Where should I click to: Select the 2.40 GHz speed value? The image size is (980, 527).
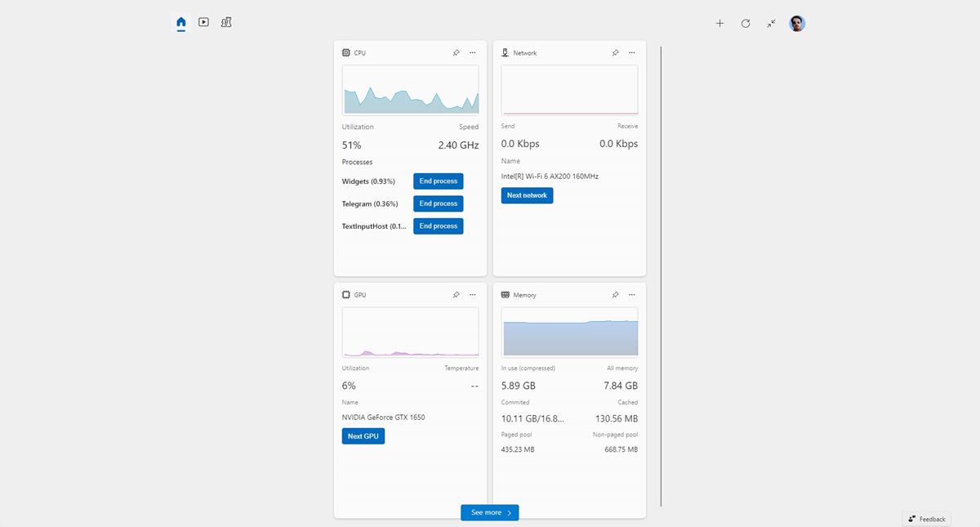(x=458, y=145)
